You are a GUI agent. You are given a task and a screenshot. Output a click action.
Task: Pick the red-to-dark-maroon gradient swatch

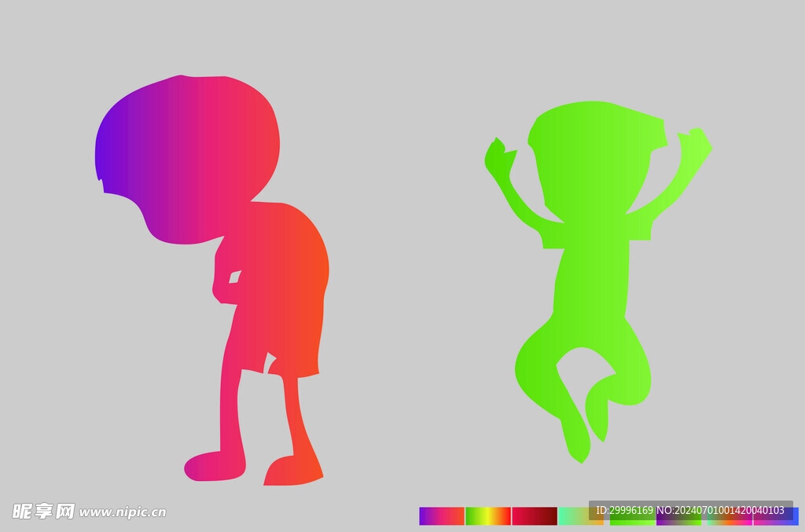click(x=535, y=516)
